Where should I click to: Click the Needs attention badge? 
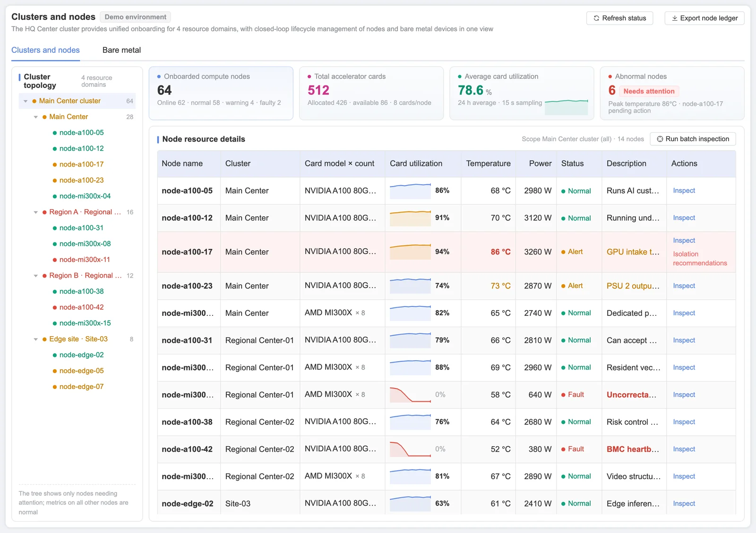649,91
